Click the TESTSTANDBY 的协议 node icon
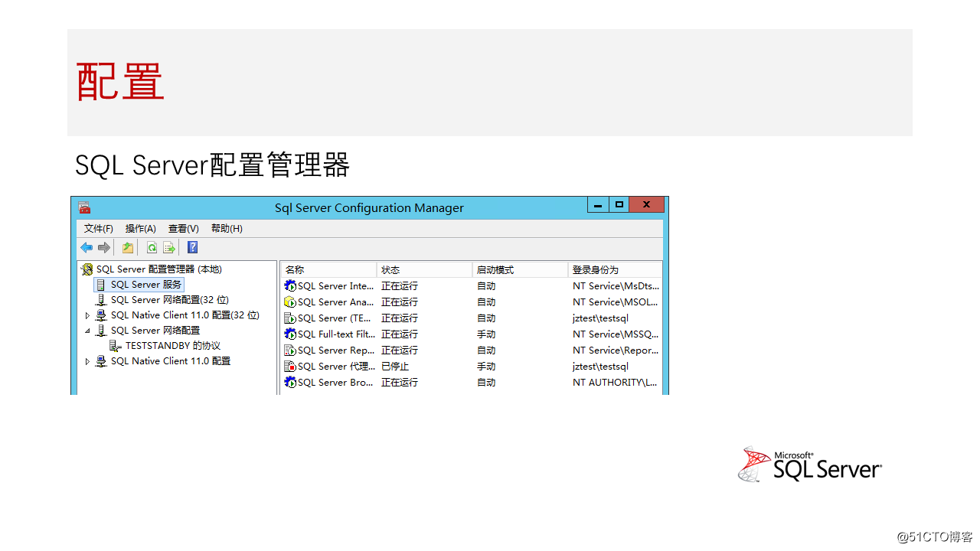The width and height of the screenshot is (980, 551). [116, 346]
